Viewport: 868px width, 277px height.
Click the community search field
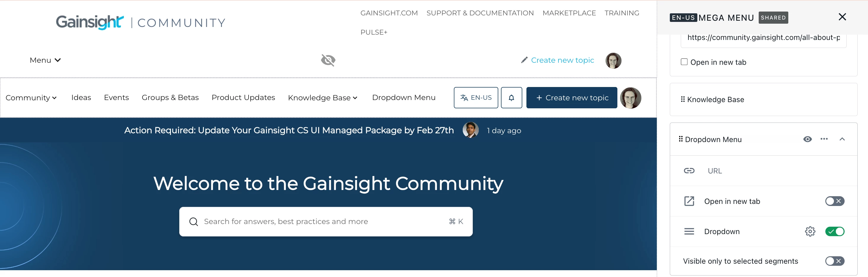[326, 221]
